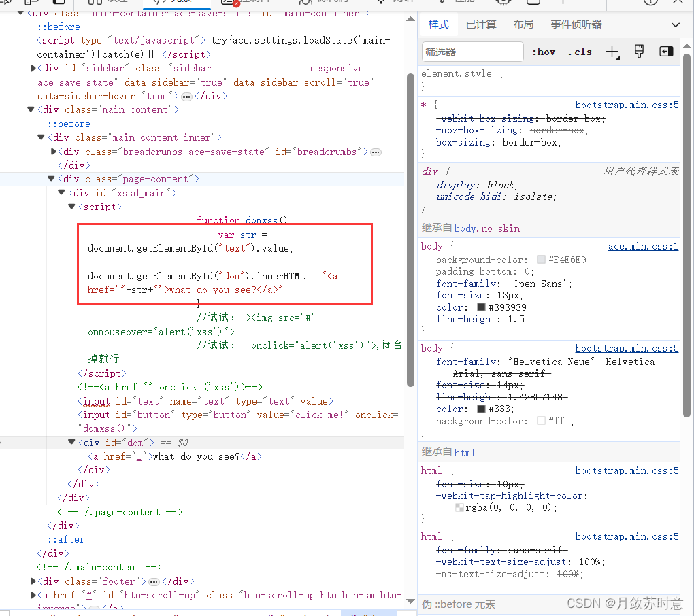Screen dimensions: 694x616
Task: Open the #fff background color swatch
Action: [541, 421]
